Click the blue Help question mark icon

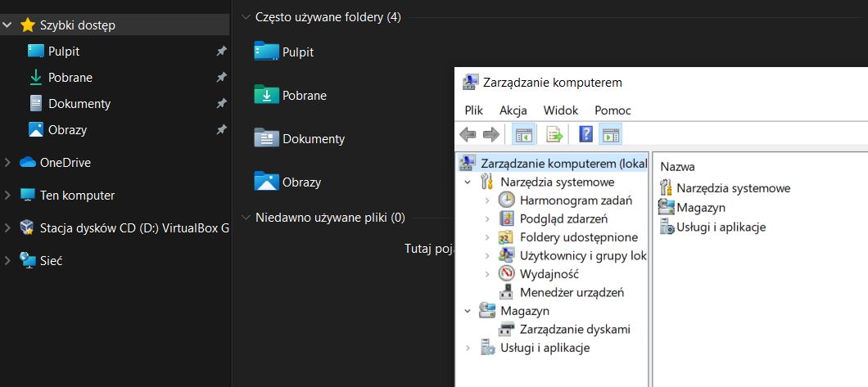pos(585,134)
